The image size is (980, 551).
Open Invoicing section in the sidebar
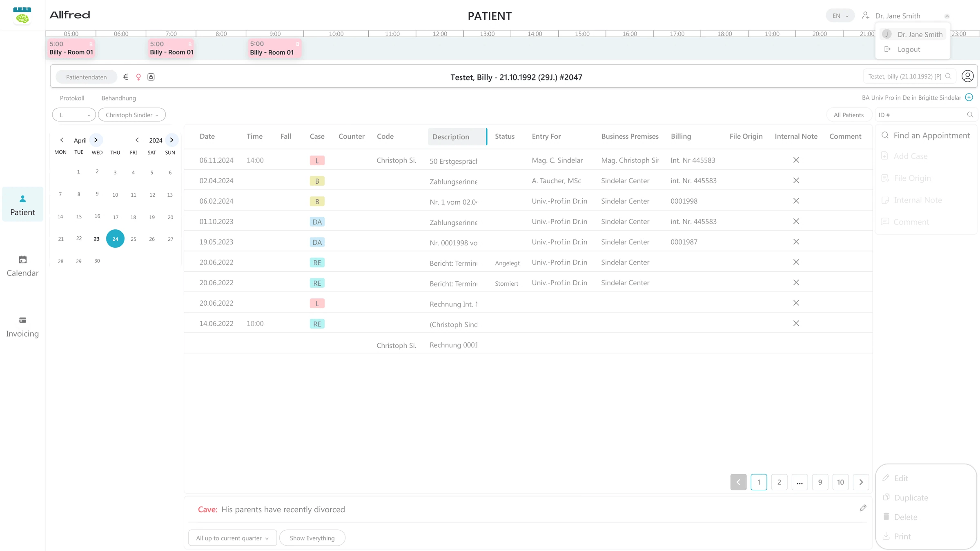[x=22, y=327]
